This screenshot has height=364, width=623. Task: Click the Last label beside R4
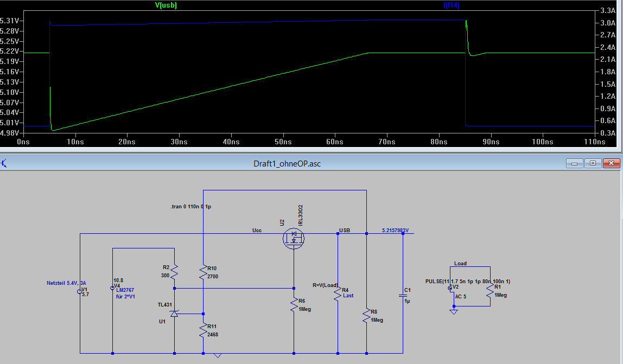coord(348,296)
